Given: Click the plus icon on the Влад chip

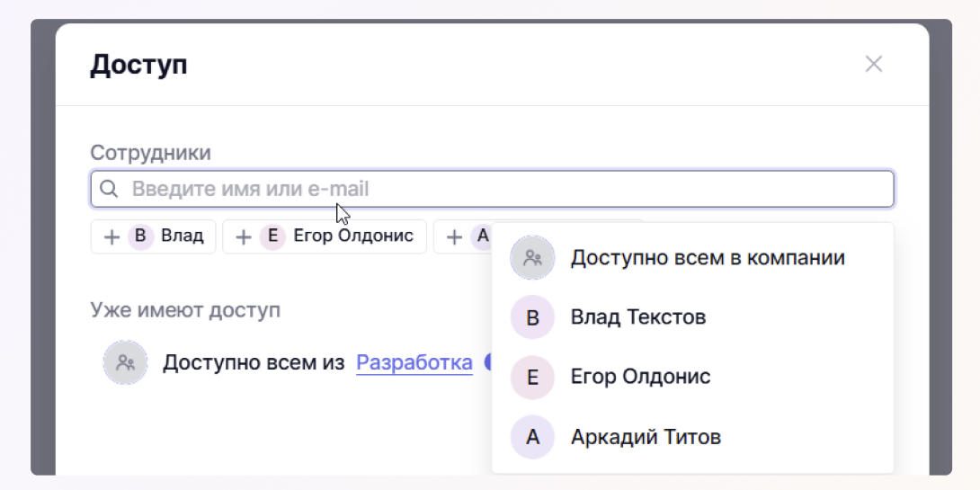Looking at the screenshot, I should point(111,237).
